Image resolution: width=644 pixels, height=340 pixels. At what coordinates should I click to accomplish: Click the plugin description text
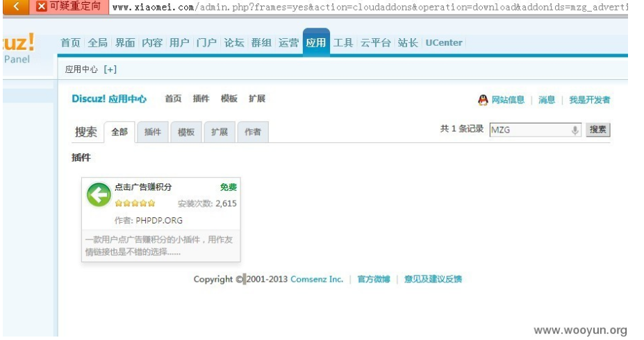[x=159, y=246]
